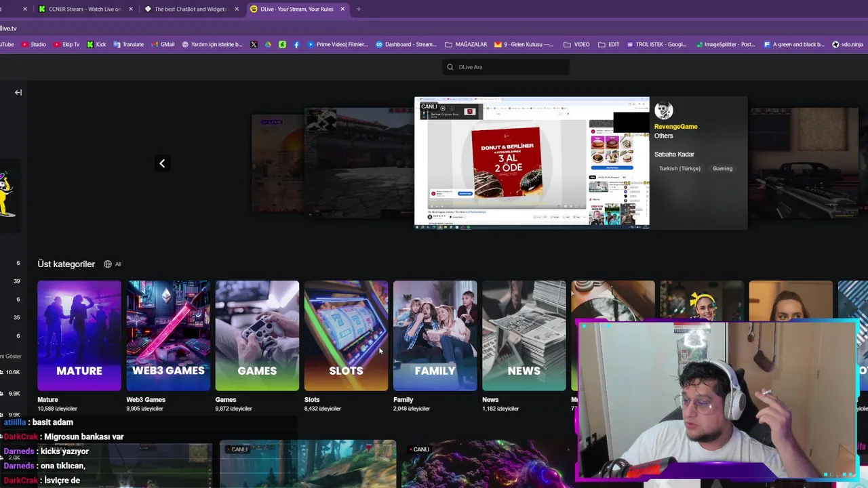Click the DLive Ara search field
The image size is (868, 488).
pos(505,67)
